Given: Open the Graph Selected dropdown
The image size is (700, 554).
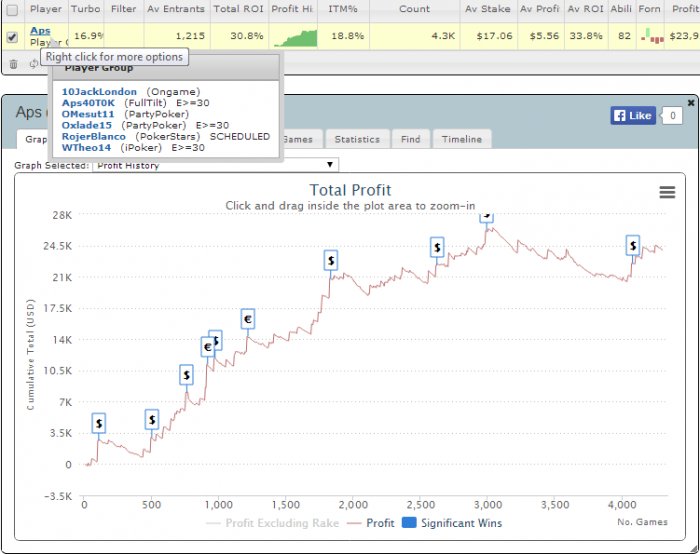Looking at the screenshot, I should (x=215, y=165).
